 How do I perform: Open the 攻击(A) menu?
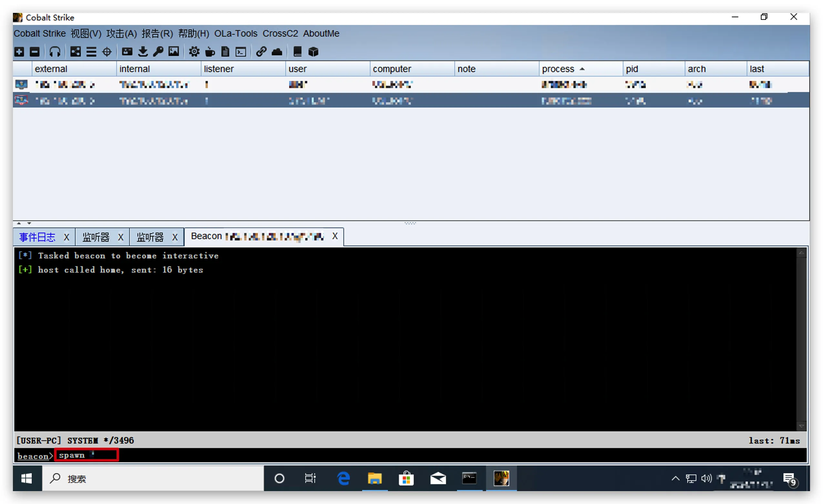tap(121, 34)
